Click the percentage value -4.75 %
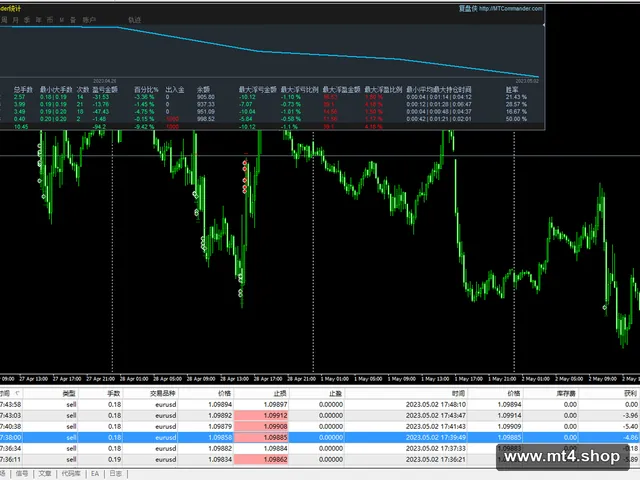 coord(144,112)
